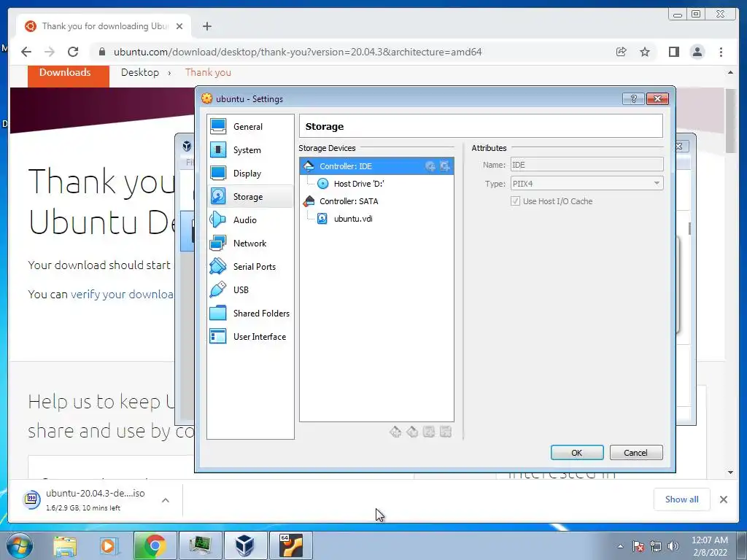Select the 'Thank you for downloading Ubuntu' tab

click(x=104, y=26)
